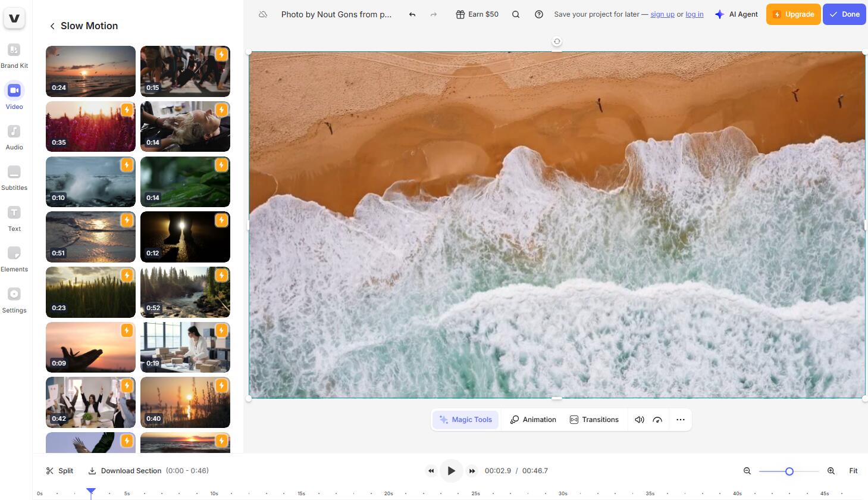Click the Earn $50 button
Viewport: 868px width, 500px height.
pos(477,14)
